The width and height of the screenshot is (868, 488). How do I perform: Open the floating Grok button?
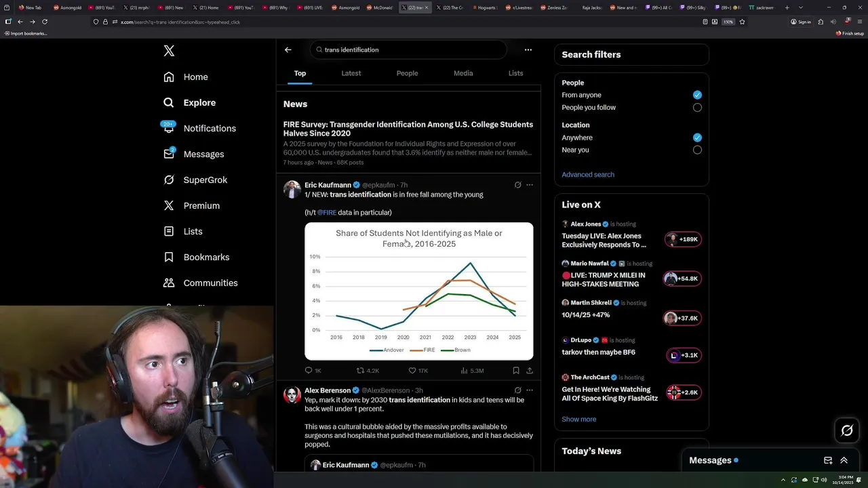pos(847,430)
